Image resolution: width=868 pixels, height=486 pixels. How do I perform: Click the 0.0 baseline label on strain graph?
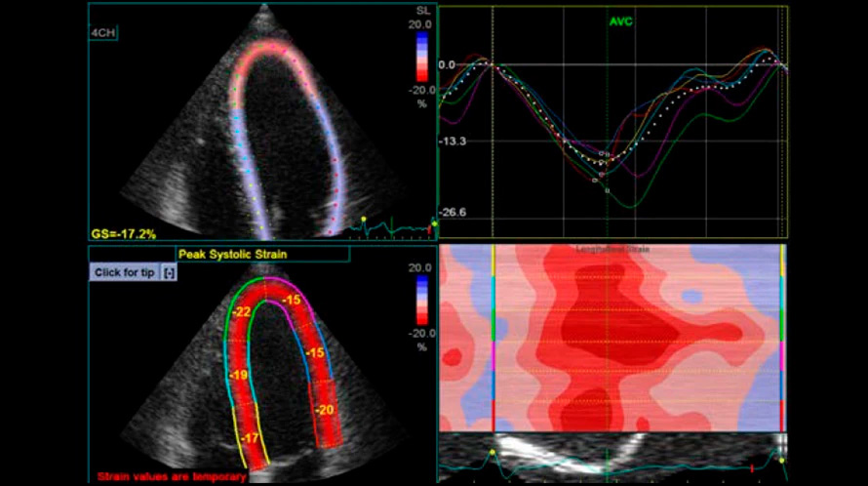[x=448, y=65]
